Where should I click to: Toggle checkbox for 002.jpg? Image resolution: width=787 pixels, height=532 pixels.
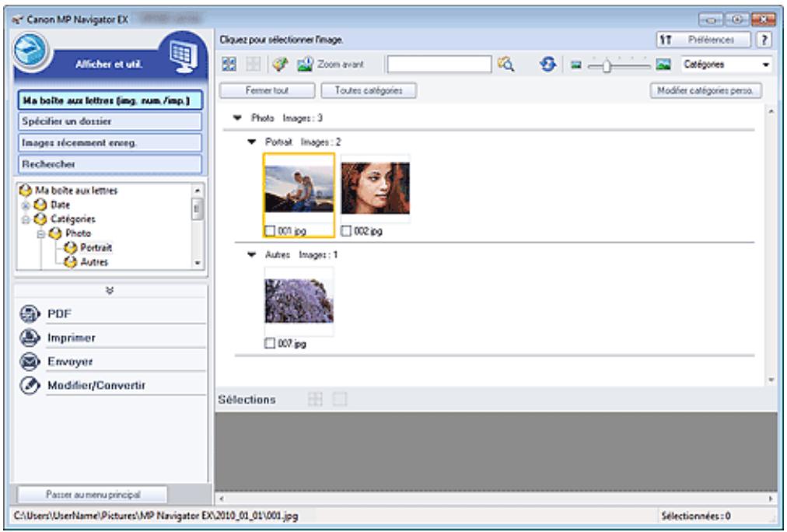(346, 231)
